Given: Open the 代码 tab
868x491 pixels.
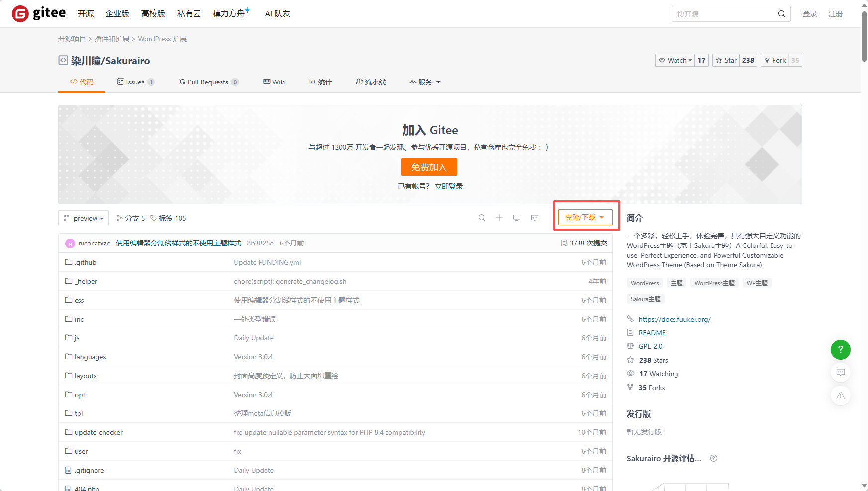Looking at the screenshot, I should click(x=82, y=82).
